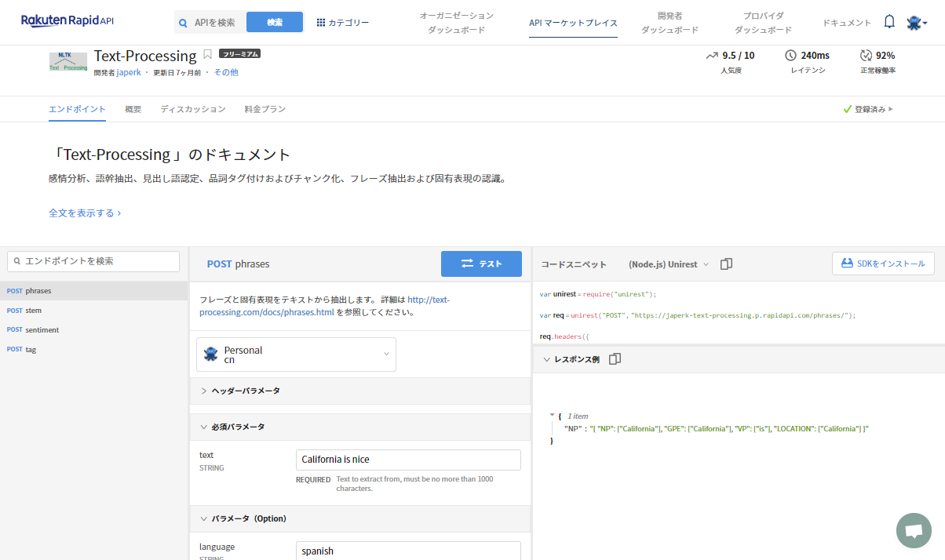The image size is (945, 560).
Task: Open the notifications bell
Action: [889, 22]
